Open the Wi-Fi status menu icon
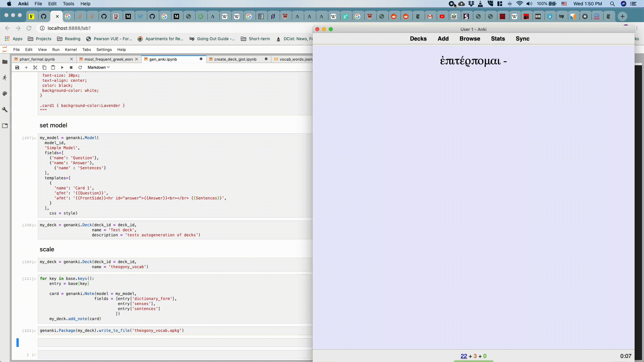 tap(520, 4)
